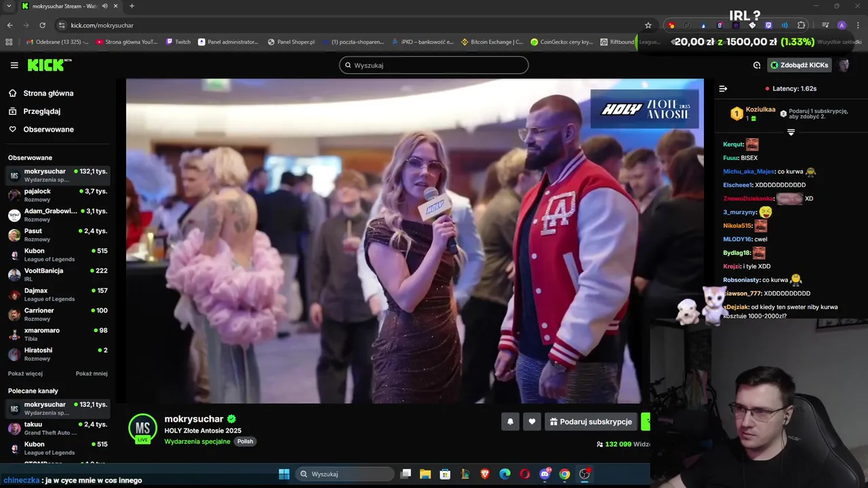The width and height of the screenshot is (868, 488).
Task: Open the Kick hamburger sidebar menu
Action: tap(14, 65)
